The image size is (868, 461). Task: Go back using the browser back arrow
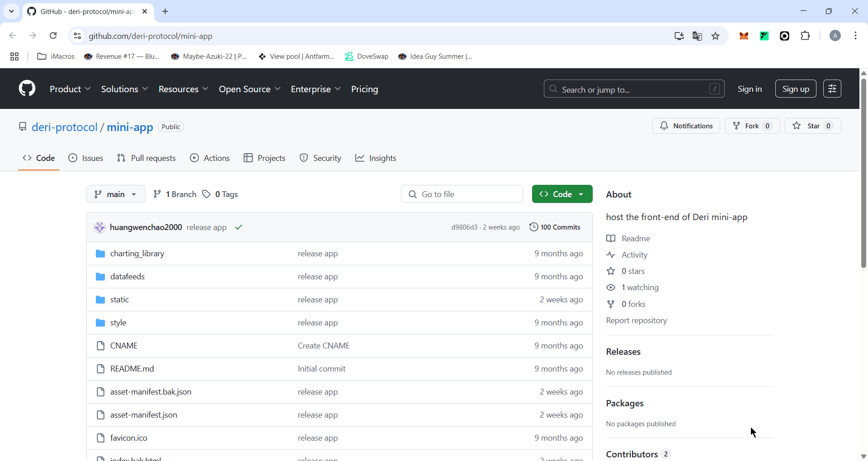pos(12,36)
